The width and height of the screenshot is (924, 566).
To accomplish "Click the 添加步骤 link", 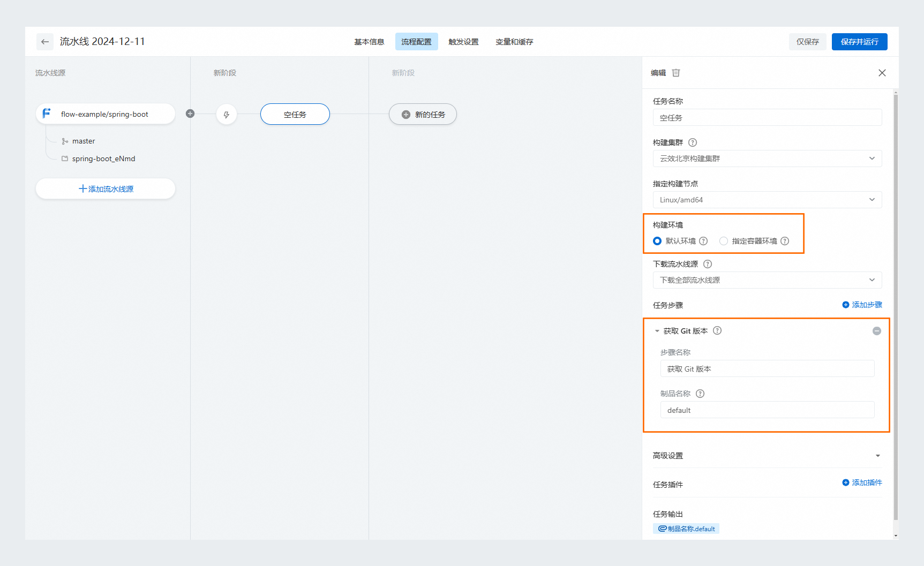I will (x=862, y=305).
